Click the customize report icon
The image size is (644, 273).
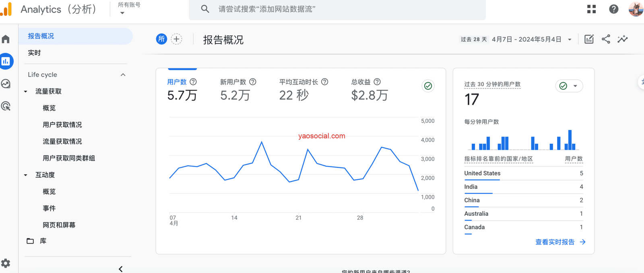[x=589, y=39]
